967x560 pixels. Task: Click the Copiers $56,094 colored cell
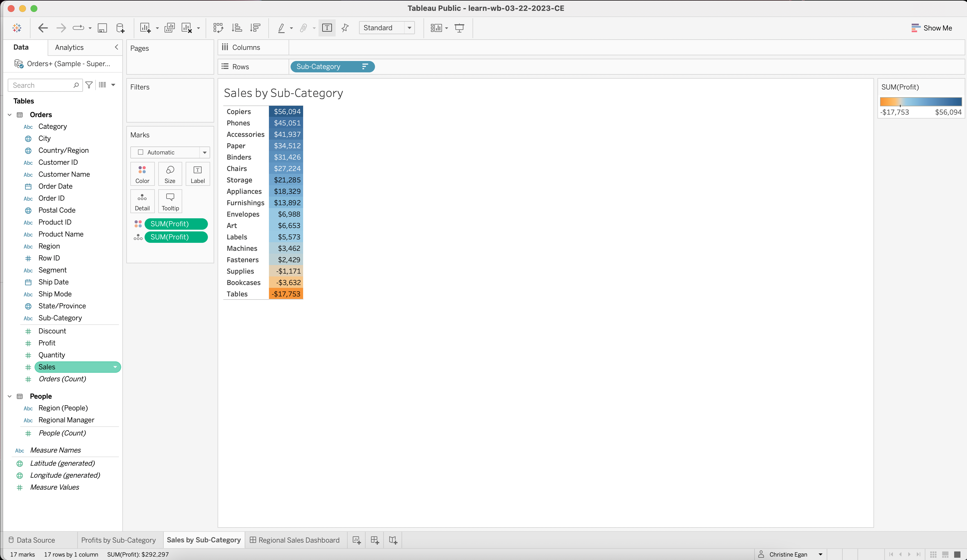[x=286, y=112]
